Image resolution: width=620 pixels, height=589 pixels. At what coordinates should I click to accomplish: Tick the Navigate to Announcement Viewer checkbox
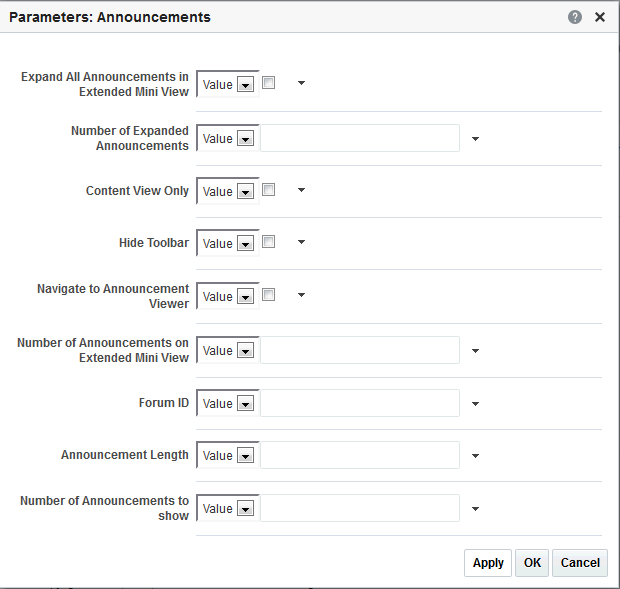pyautogui.click(x=268, y=295)
